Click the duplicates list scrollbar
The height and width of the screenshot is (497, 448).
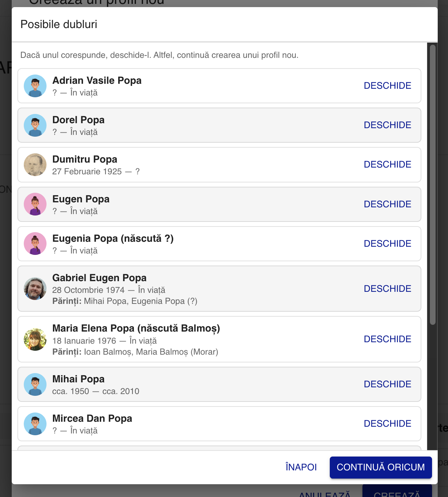click(x=432, y=185)
